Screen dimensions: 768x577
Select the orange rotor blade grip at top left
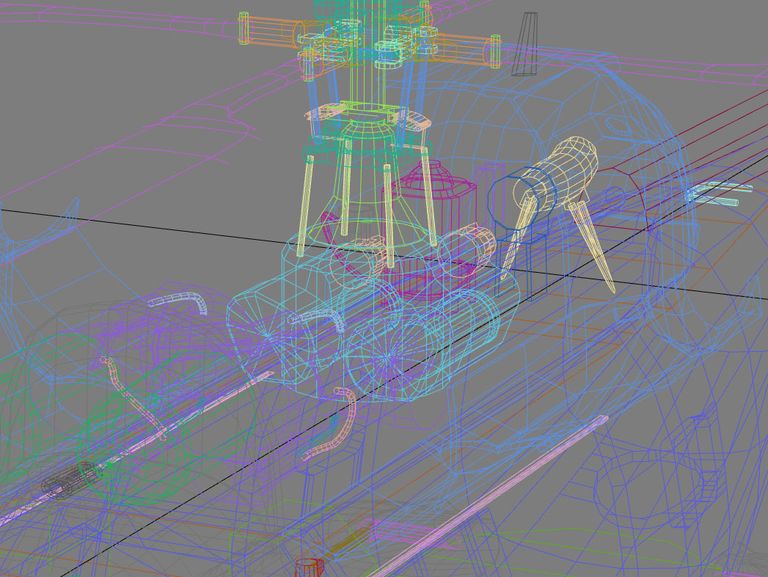[x=270, y=30]
